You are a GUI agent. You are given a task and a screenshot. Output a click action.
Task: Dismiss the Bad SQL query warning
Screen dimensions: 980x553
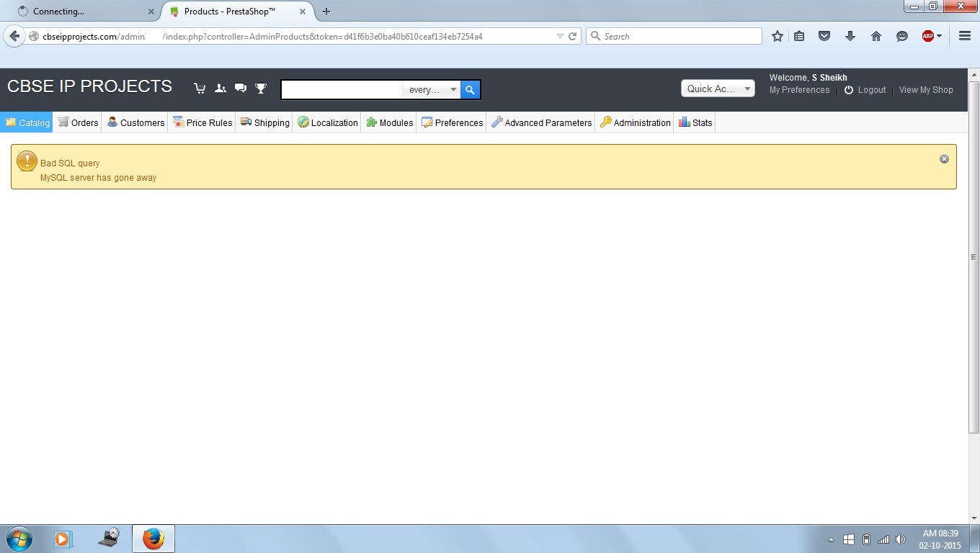[x=944, y=159]
